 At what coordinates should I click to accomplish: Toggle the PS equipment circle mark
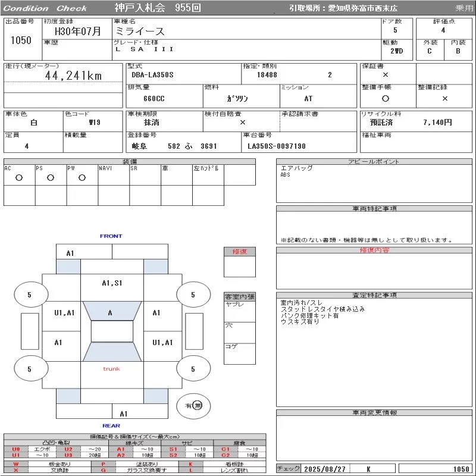tap(51, 178)
